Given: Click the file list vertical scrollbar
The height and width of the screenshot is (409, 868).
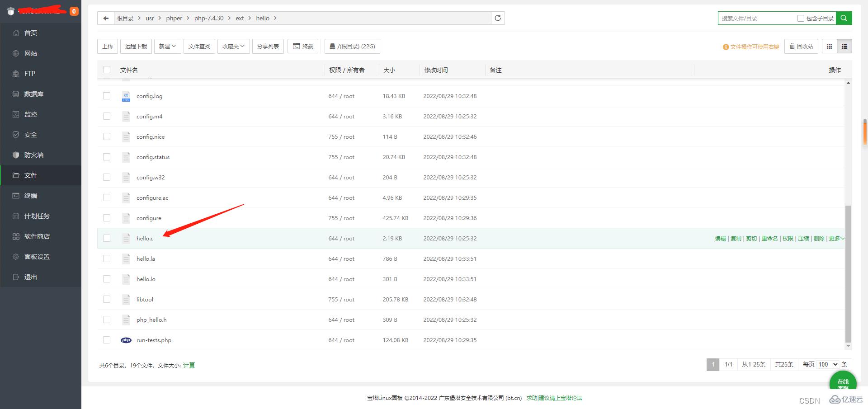Looking at the screenshot, I should tap(848, 274).
